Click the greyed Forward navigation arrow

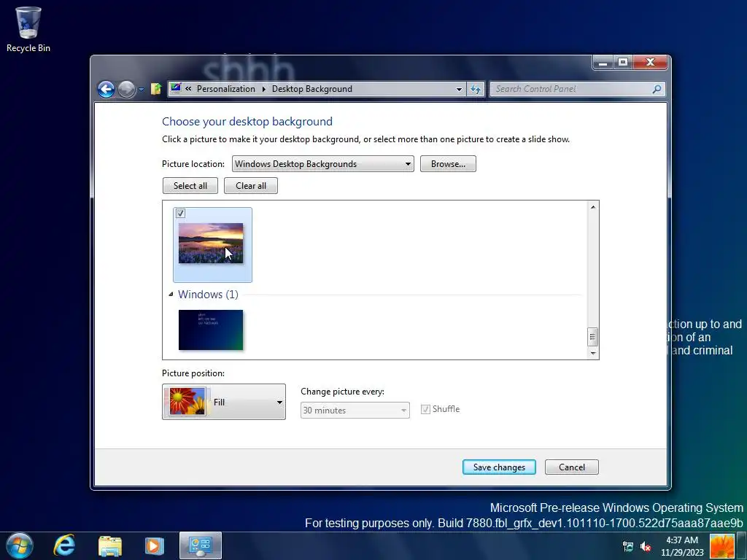coord(127,89)
